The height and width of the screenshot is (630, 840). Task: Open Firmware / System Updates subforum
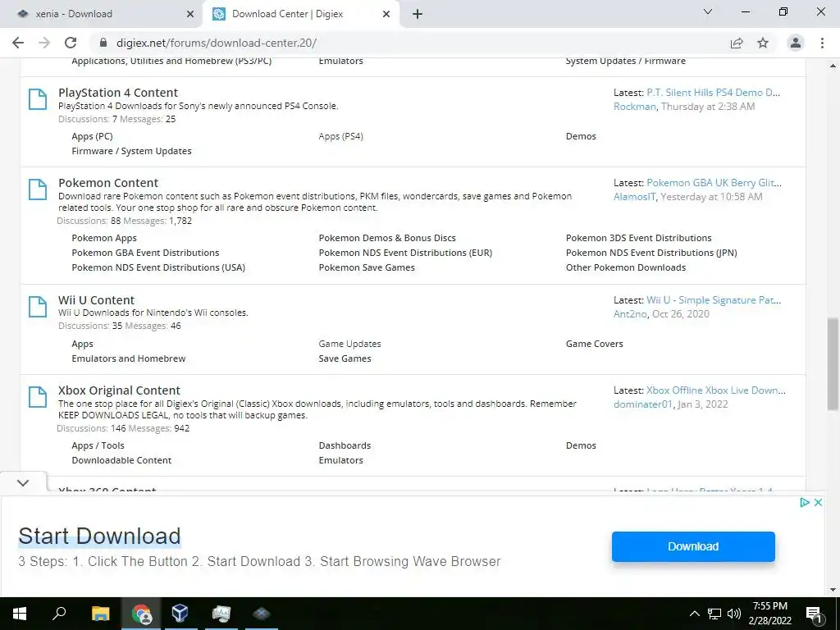(x=132, y=151)
